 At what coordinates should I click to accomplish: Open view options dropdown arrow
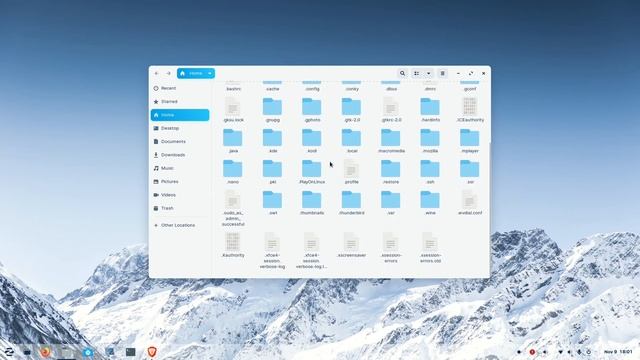point(429,73)
